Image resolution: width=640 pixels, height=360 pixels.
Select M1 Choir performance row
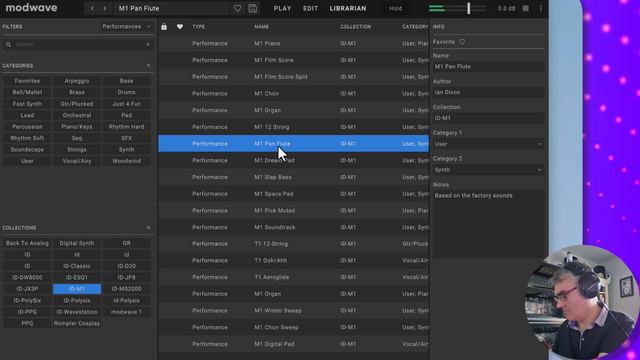pos(293,93)
